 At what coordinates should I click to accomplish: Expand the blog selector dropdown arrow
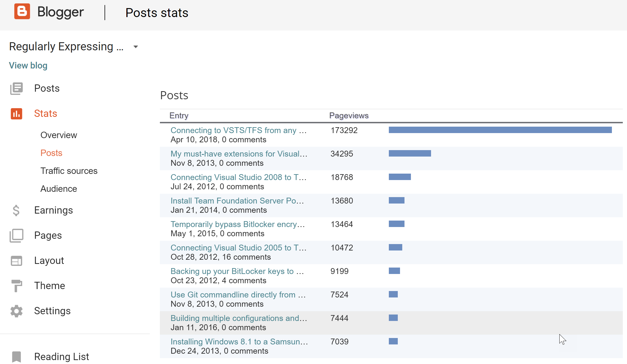(x=136, y=47)
